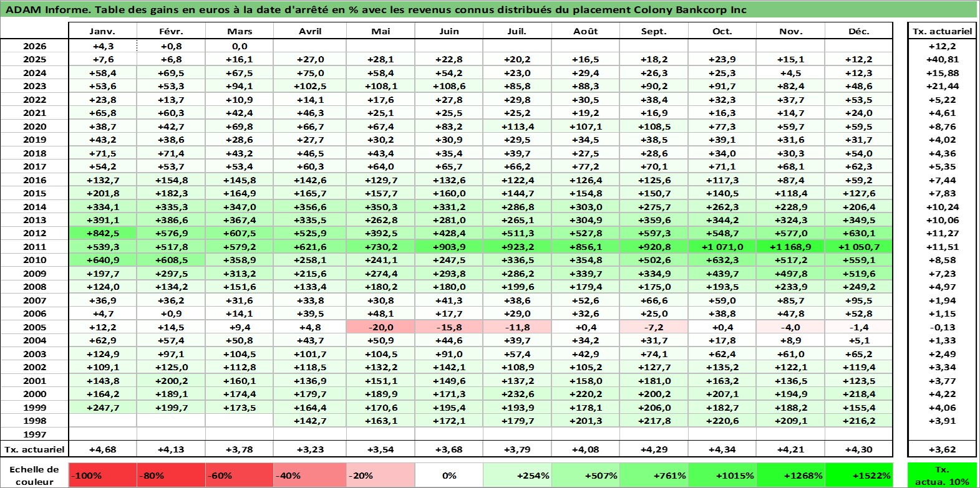Viewport: 980px width, 488px height.
Task: Click the 2011 December value +1 050,7
Action: 858,247
